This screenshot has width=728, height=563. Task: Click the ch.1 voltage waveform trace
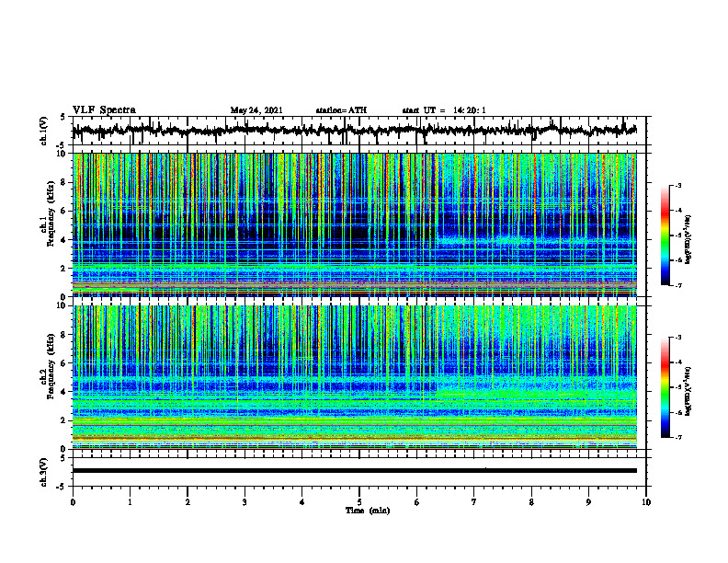(x=354, y=131)
